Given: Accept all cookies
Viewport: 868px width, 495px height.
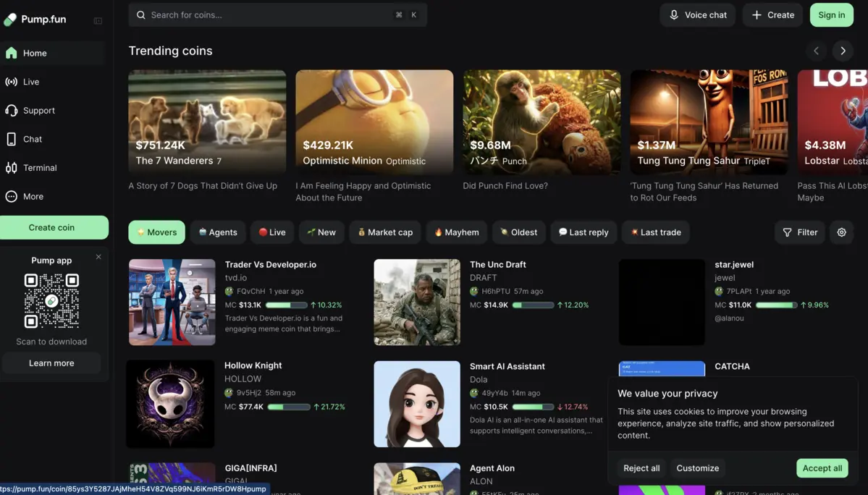Looking at the screenshot, I should [x=822, y=468].
